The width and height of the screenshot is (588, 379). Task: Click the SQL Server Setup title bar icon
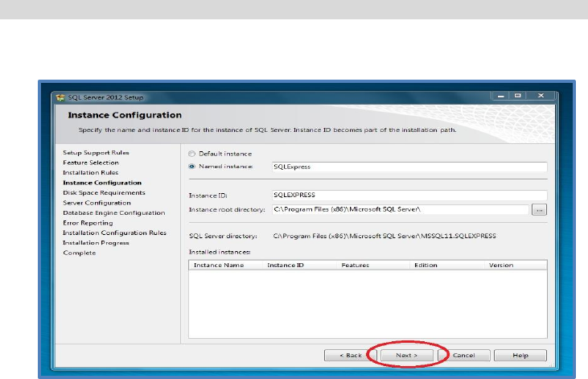(60, 97)
